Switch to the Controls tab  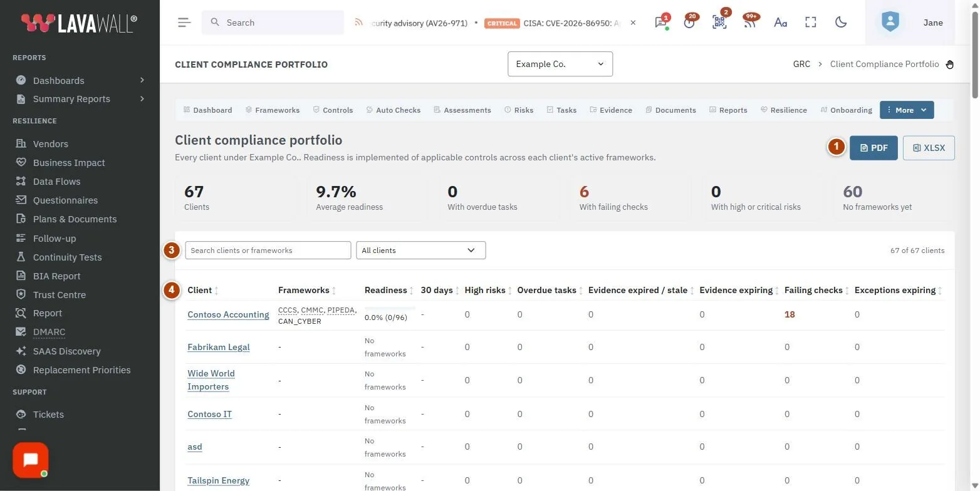(x=333, y=110)
